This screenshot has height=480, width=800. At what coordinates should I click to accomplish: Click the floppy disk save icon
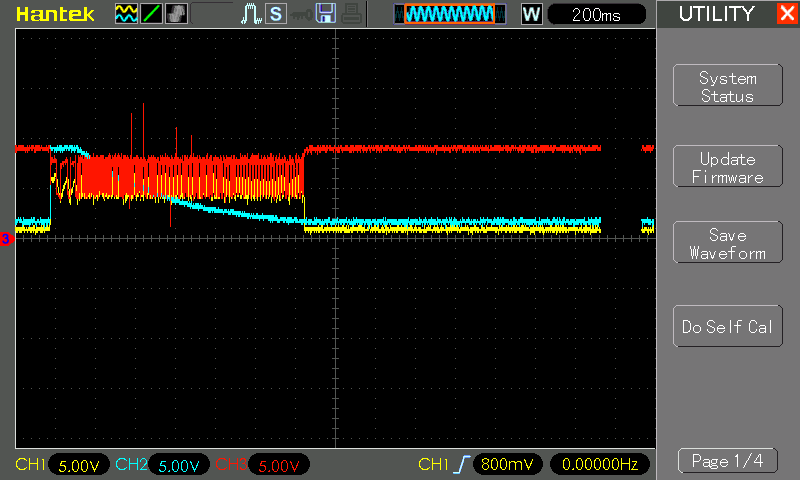pyautogui.click(x=325, y=14)
